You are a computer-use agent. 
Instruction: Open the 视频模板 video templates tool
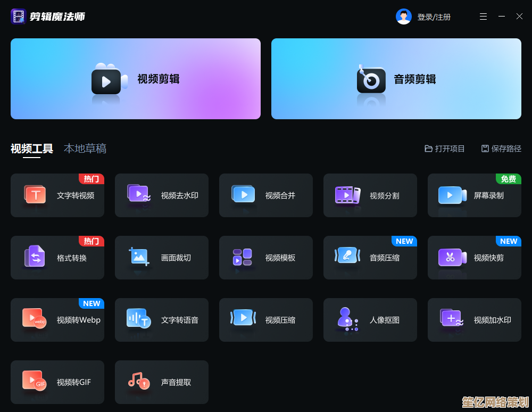point(266,258)
